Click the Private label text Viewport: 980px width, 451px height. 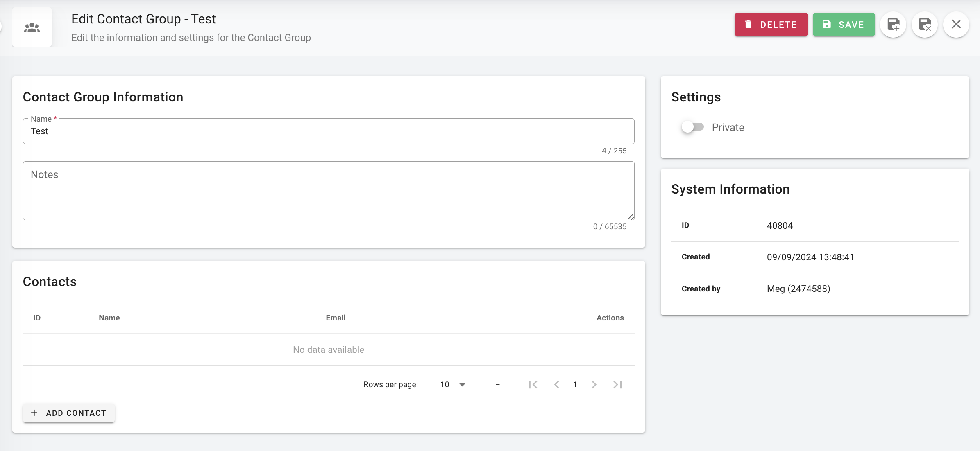point(728,127)
